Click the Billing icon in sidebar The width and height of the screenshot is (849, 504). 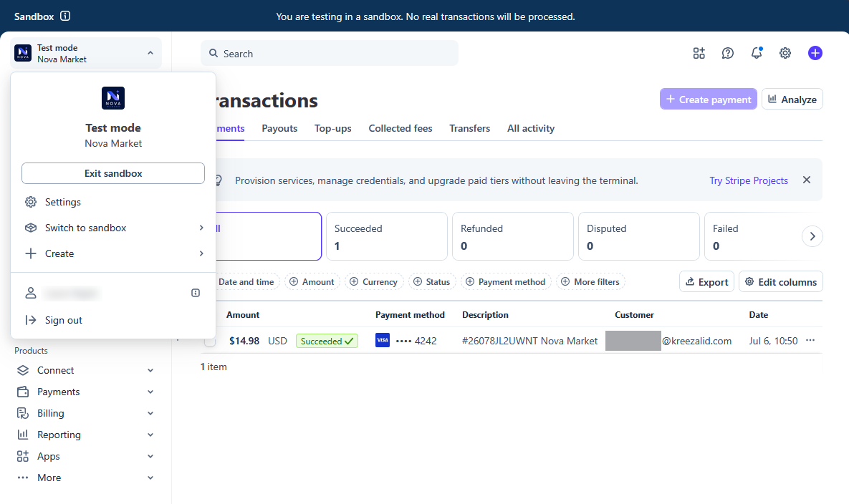23,413
